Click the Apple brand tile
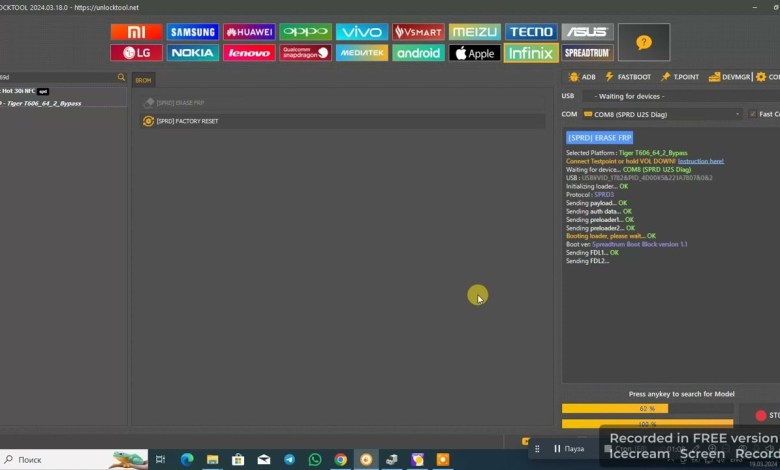This screenshot has width=780, height=470. click(474, 53)
